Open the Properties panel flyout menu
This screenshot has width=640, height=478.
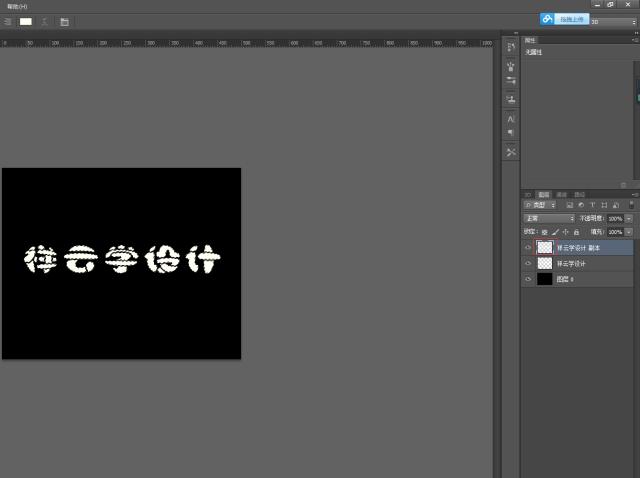[x=635, y=40]
